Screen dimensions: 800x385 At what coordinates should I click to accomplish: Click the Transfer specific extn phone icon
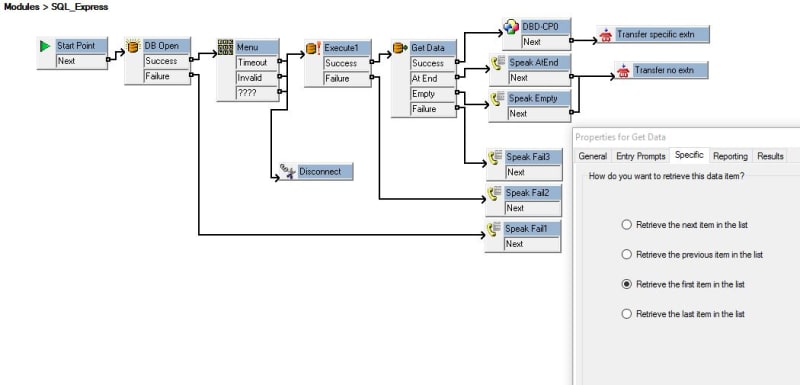pyautogui.click(x=606, y=35)
